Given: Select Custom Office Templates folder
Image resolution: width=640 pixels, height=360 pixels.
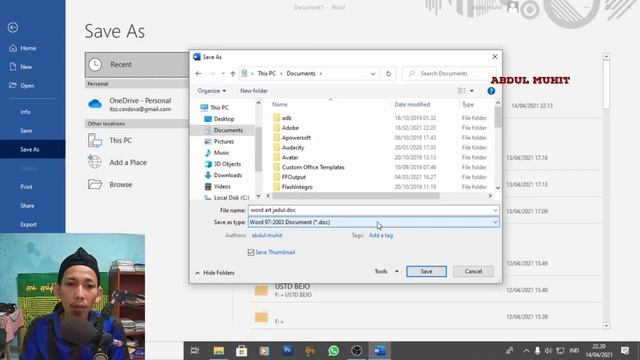Looking at the screenshot, I should tap(313, 167).
